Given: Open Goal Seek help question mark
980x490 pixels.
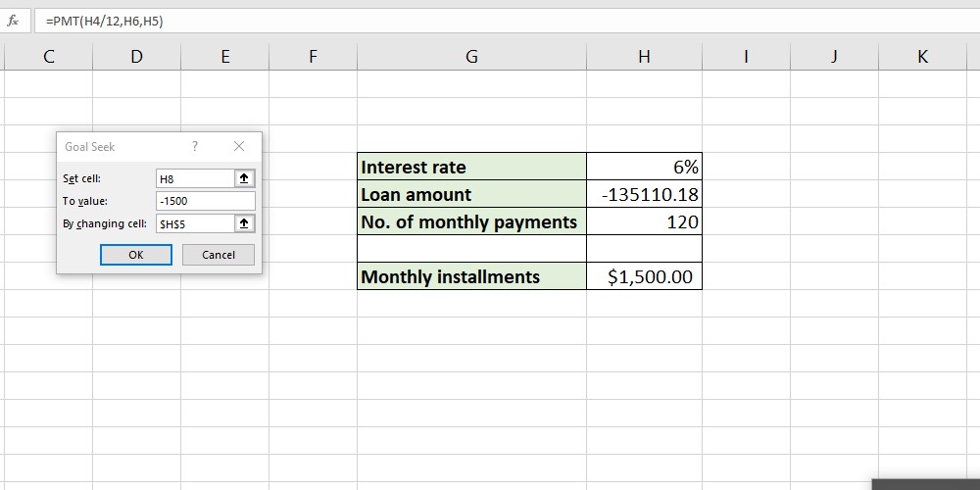Looking at the screenshot, I should coord(195,146).
